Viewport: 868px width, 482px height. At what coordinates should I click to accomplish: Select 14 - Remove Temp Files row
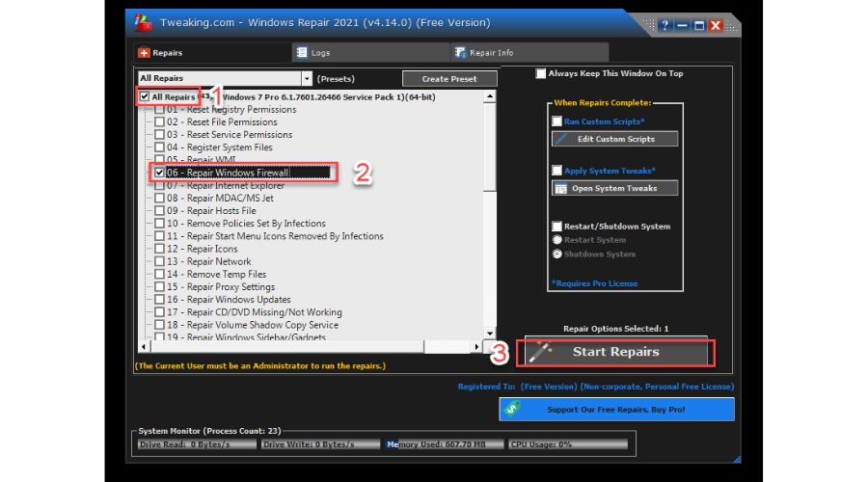click(216, 275)
